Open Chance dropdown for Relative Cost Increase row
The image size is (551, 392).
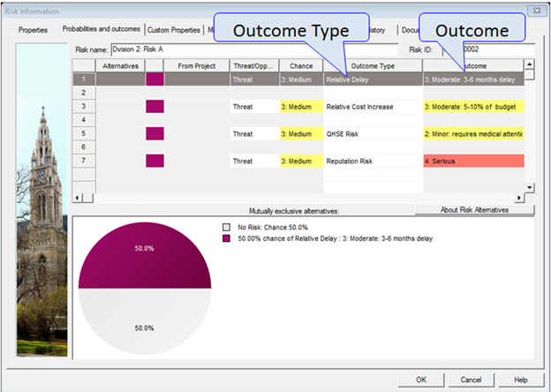coord(301,107)
